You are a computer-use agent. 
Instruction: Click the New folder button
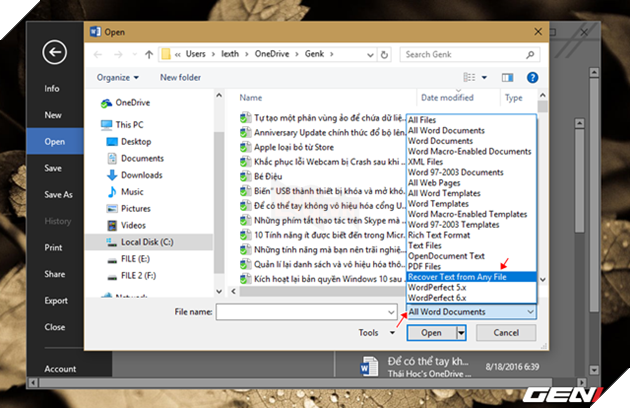tap(182, 77)
